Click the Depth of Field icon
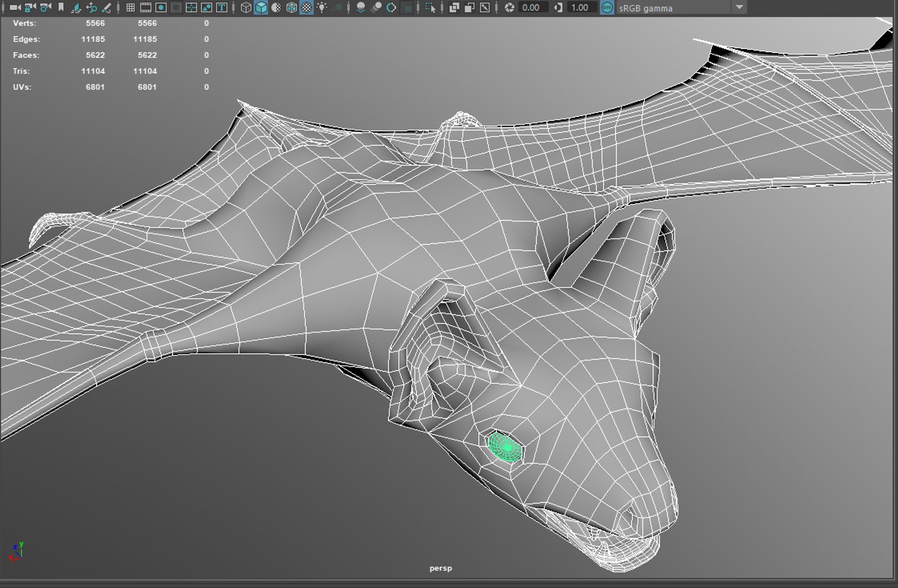 pos(406,8)
